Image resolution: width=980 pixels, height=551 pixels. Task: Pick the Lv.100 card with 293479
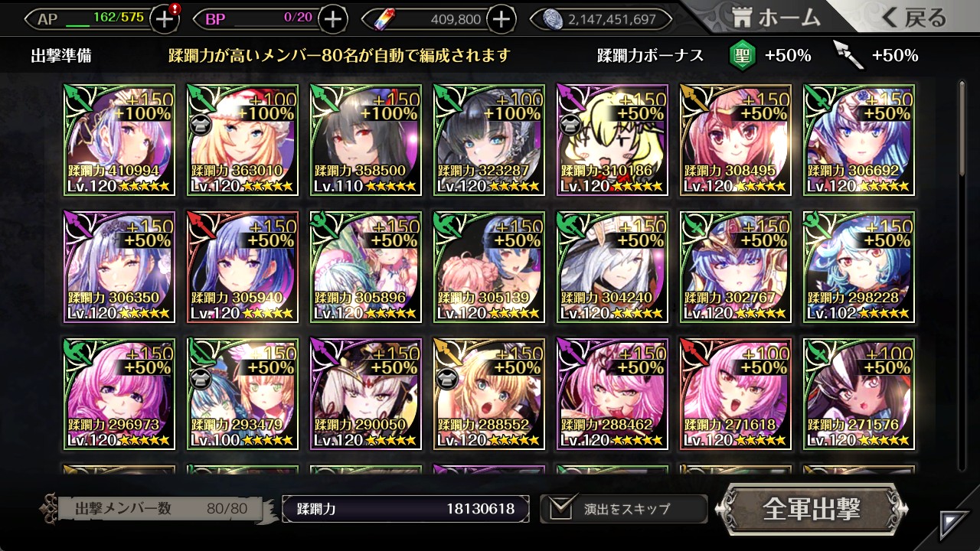coord(243,394)
